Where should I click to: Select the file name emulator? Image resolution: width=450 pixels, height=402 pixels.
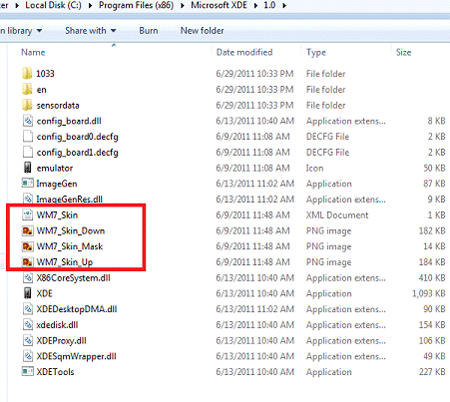click(55, 168)
